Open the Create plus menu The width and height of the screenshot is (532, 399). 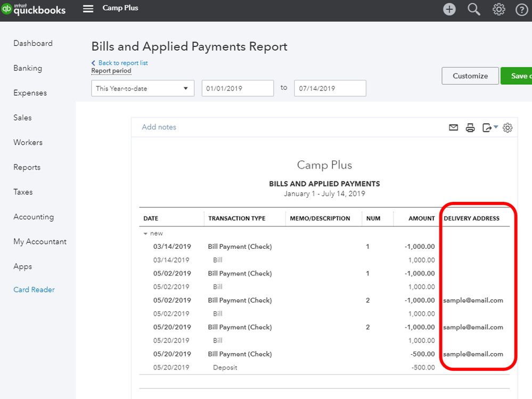click(x=449, y=9)
